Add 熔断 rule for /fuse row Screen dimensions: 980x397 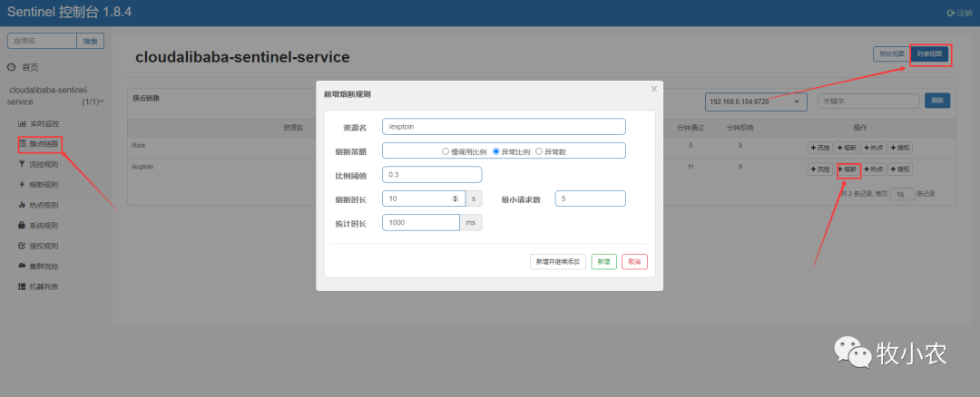coord(848,148)
